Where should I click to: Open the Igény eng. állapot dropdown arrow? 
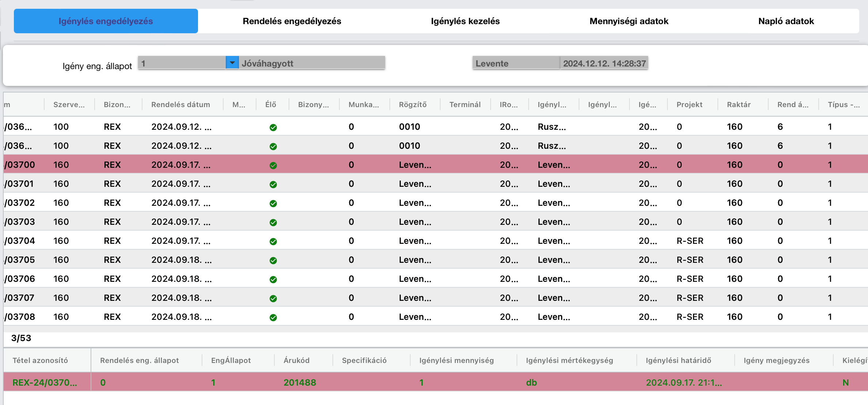point(232,63)
